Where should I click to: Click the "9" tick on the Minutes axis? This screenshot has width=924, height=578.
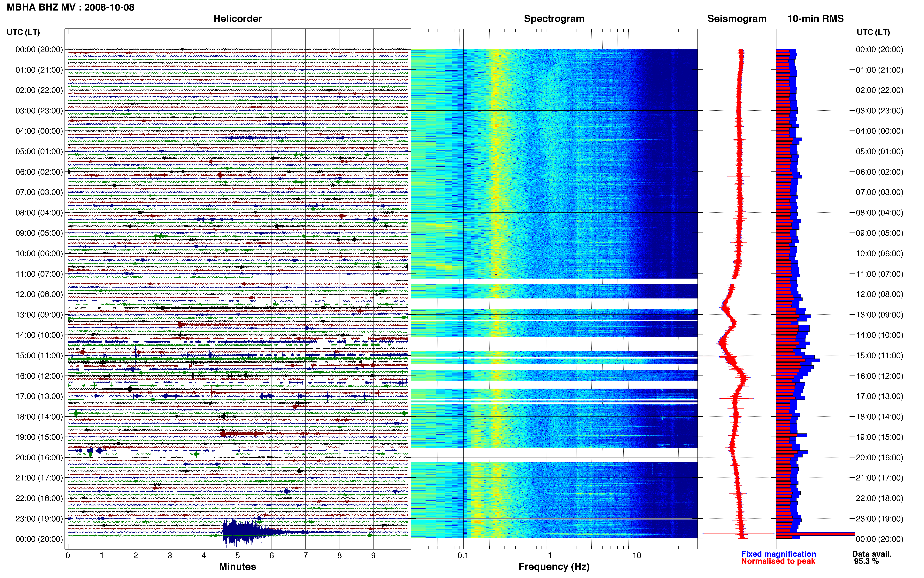click(x=373, y=555)
